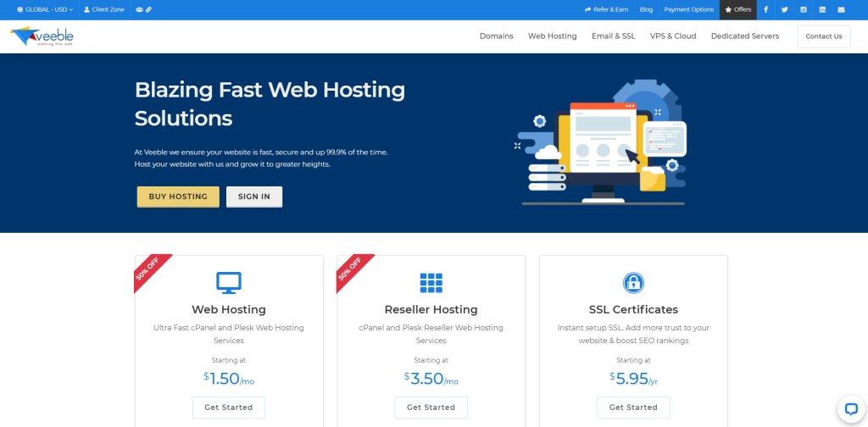Click the SSL Certificates card title
This screenshot has height=427, width=868.
(633, 310)
